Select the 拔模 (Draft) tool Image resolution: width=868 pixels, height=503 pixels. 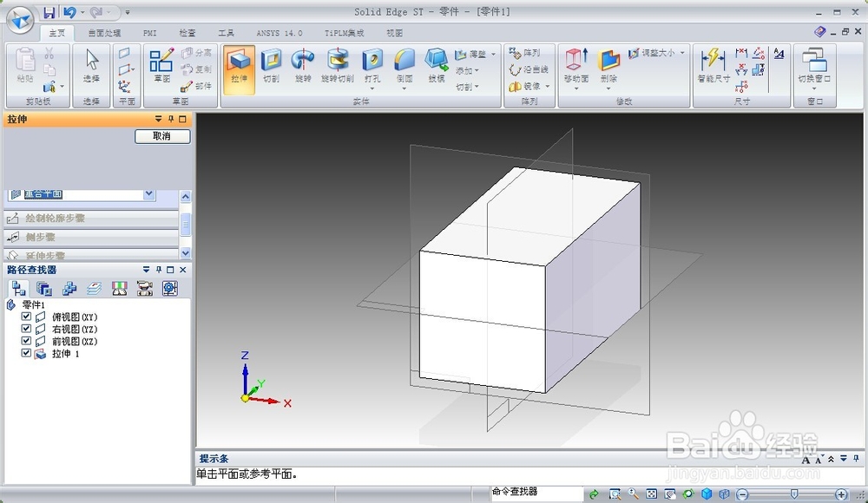click(437, 67)
